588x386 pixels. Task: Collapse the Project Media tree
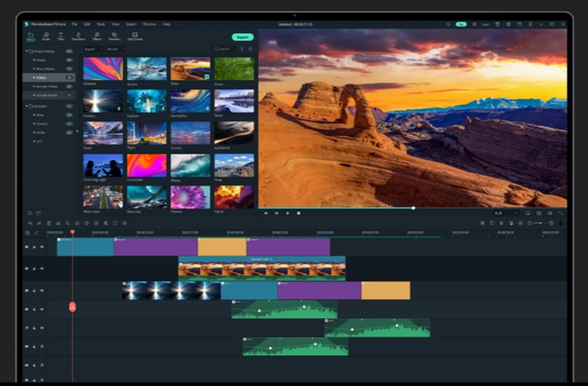[x=27, y=52]
